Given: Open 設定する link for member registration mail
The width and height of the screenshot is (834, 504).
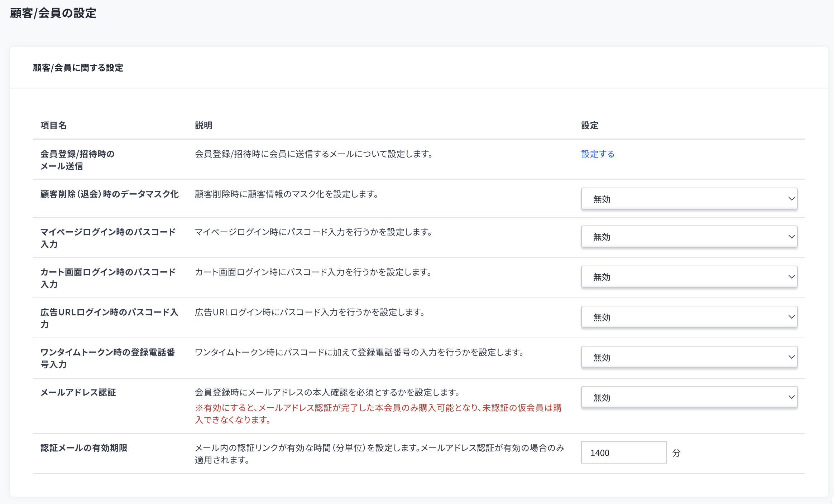Looking at the screenshot, I should tap(598, 154).
